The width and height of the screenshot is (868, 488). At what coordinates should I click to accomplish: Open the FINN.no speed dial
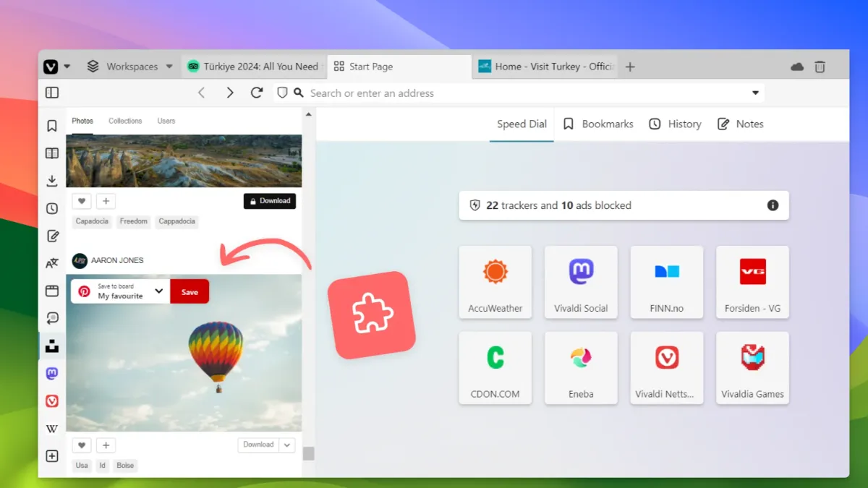pyautogui.click(x=667, y=282)
